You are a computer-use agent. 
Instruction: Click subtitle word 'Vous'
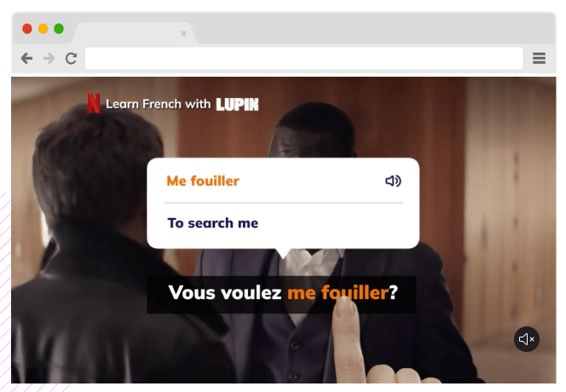click(192, 293)
